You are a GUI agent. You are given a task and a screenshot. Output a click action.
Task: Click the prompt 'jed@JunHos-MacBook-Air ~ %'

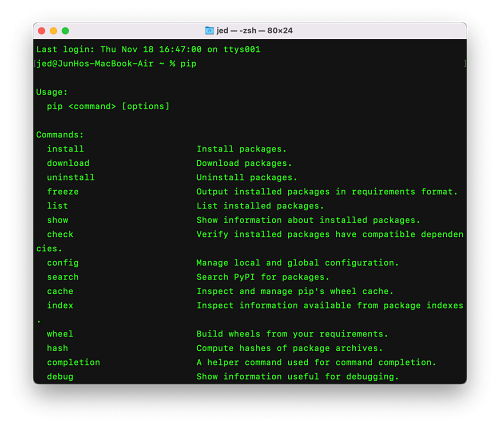(106, 64)
